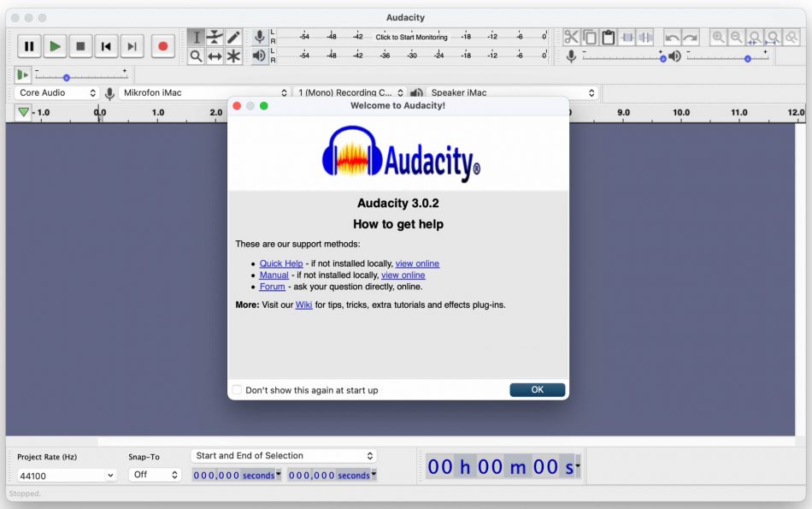The width and height of the screenshot is (812, 509).
Task: Click 'view online' next to Quick Help
Action: (x=417, y=263)
